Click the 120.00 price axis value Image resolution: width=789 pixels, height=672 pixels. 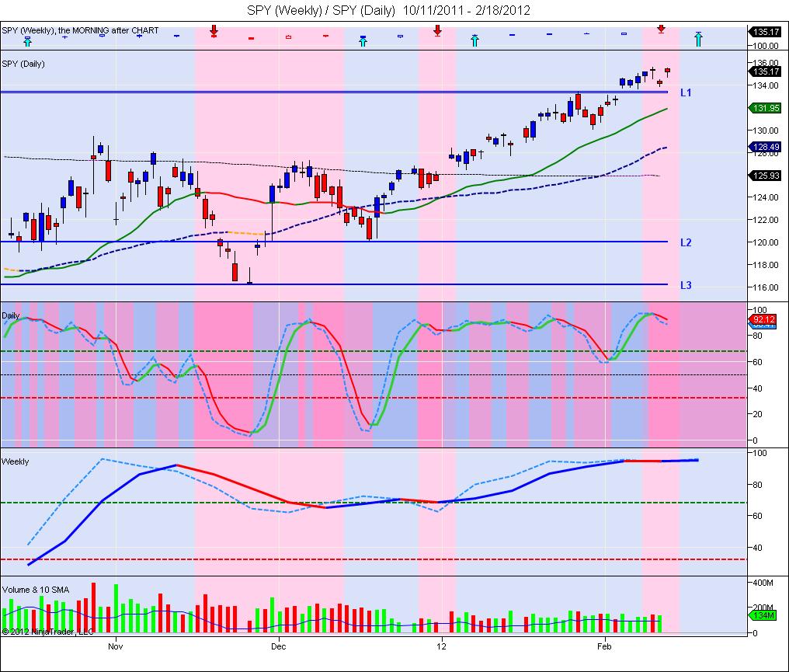[x=766, y=242]
